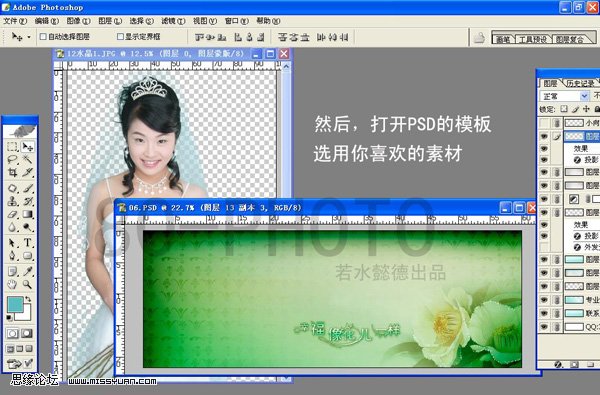The image size is (600, 395).
Task: Hide the QQ text layer
Action: pyautogui.click(x=544, y=327)
